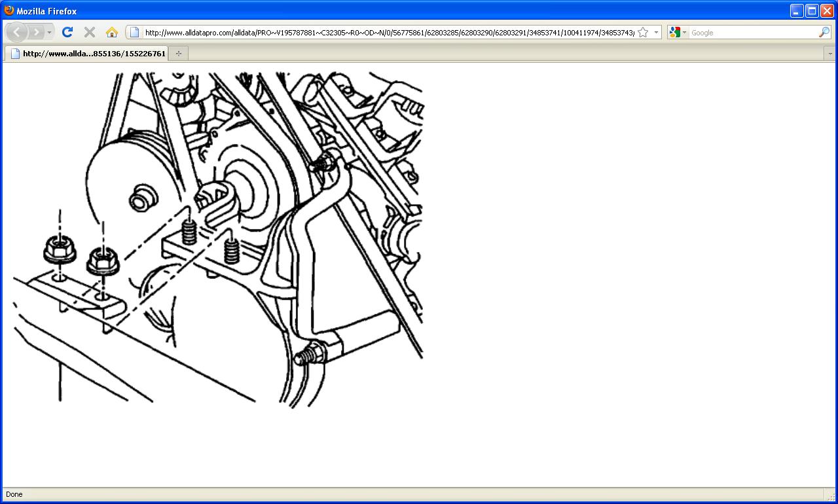Open a new tab
This screenshot has height=504, width=838.
(x=178, y=54)
